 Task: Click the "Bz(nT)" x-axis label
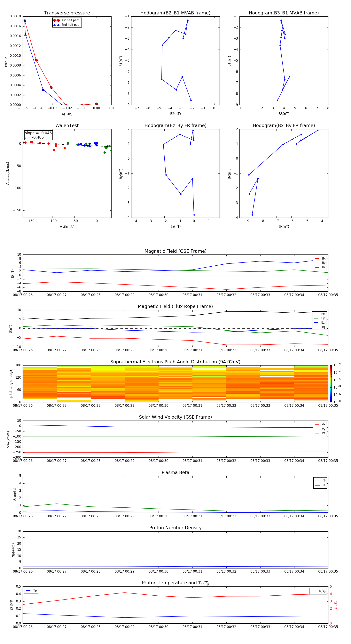pos(175,227)
